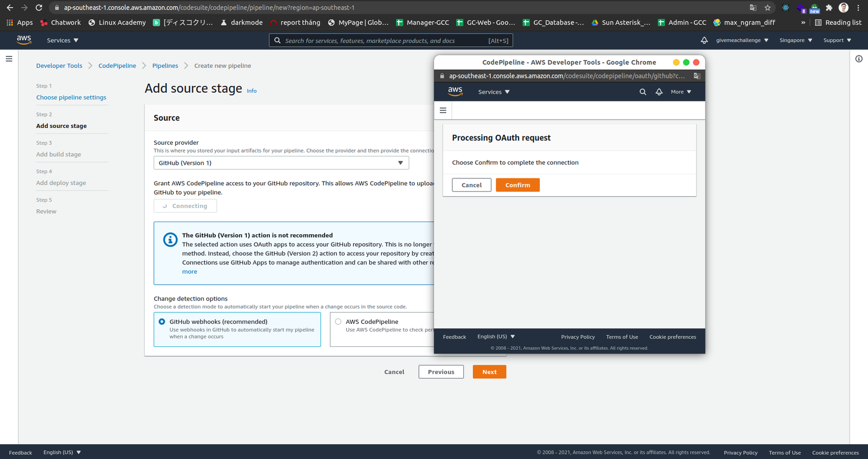Open the Chrome extensions puzzle icon
This screenshot has height=459, width=868.
tap(829, 8)
